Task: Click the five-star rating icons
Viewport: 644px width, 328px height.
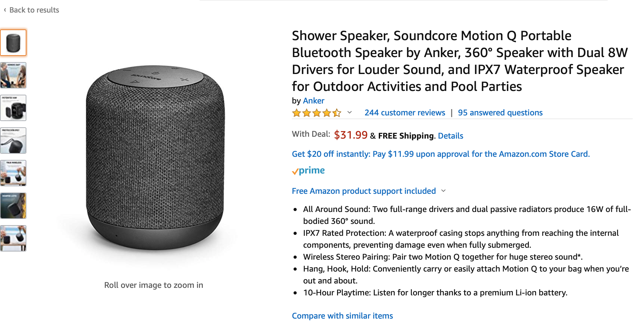Action: click(316, 113)
